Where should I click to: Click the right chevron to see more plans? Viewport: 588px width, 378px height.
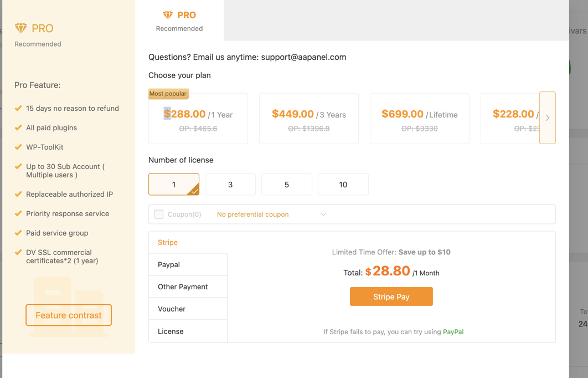click(548, 118)
